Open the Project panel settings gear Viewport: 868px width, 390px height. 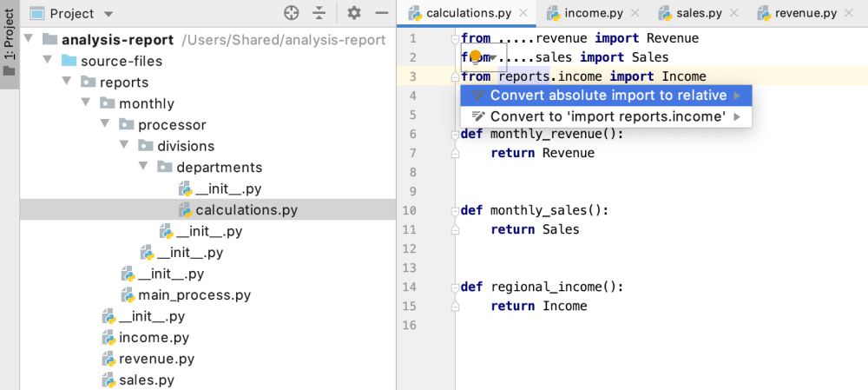click(354, 13)
